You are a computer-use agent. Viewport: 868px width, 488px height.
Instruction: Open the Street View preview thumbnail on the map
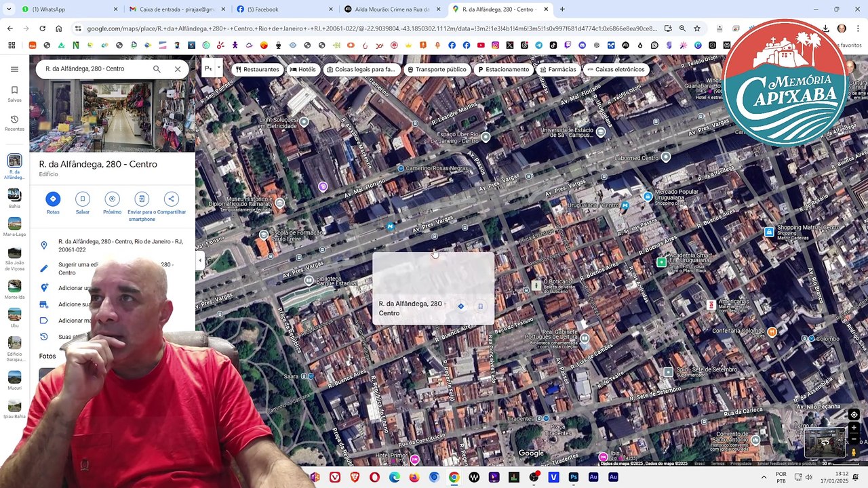(x=825, y=443)
